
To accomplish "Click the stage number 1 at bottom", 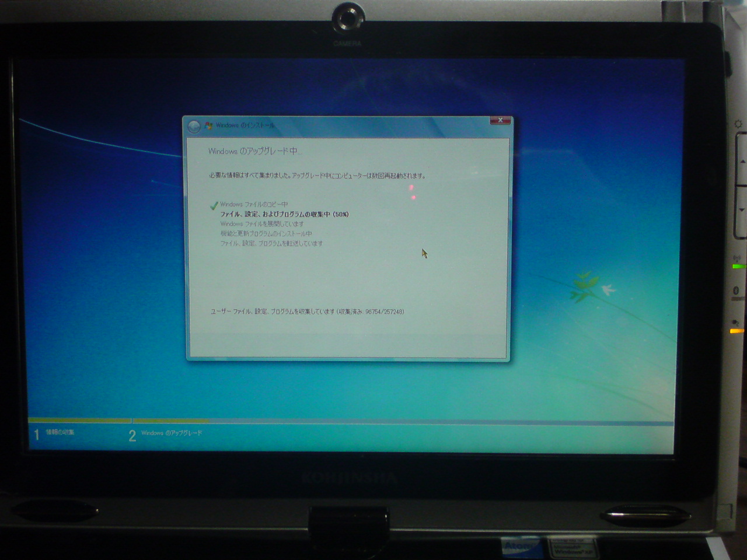I will tap(37, 435).
